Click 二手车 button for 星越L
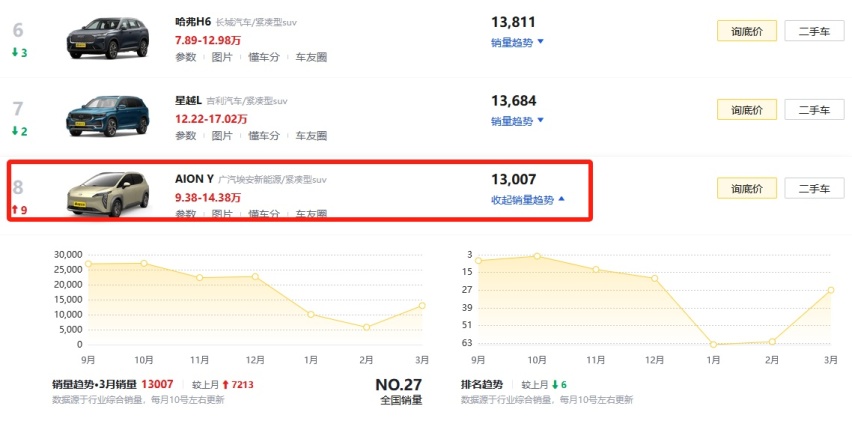The width and height of the screenshot is (852, 424). [814, 110]
